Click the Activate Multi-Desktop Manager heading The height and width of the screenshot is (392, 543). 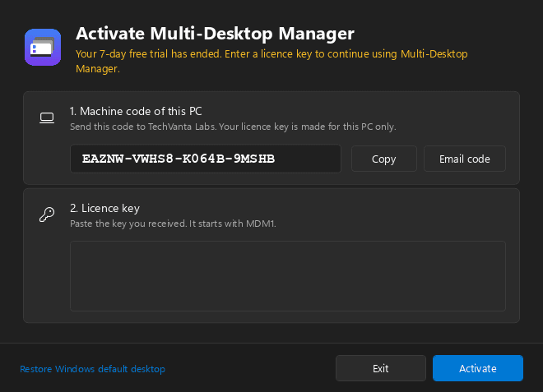pyautogui.click(x=215, y=34)
